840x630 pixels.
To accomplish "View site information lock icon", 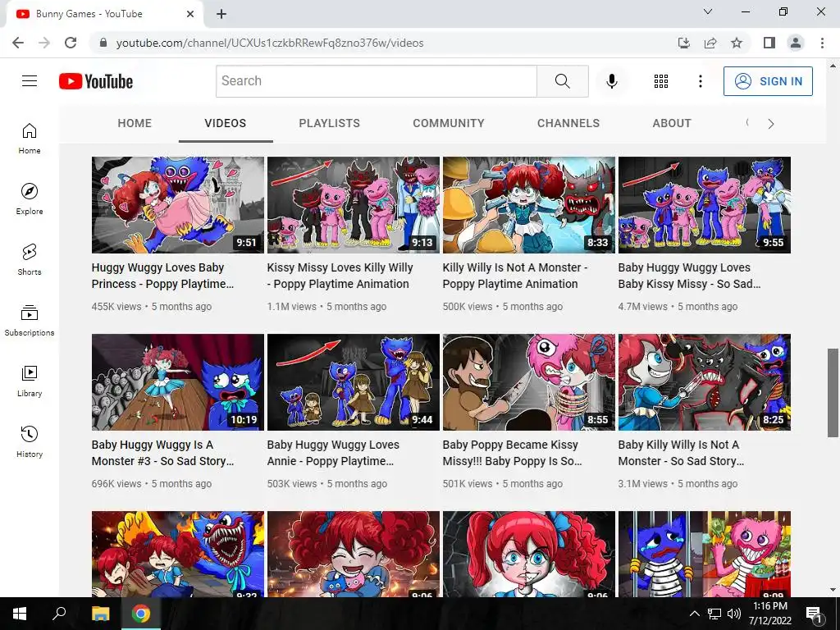I will (104, 43).
